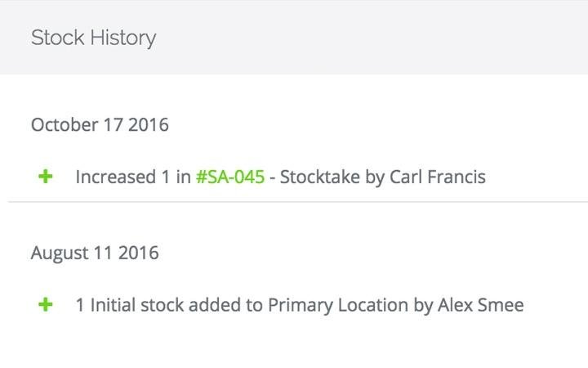
Task: Click the name Alex Smee
Action: click(481, 306)
